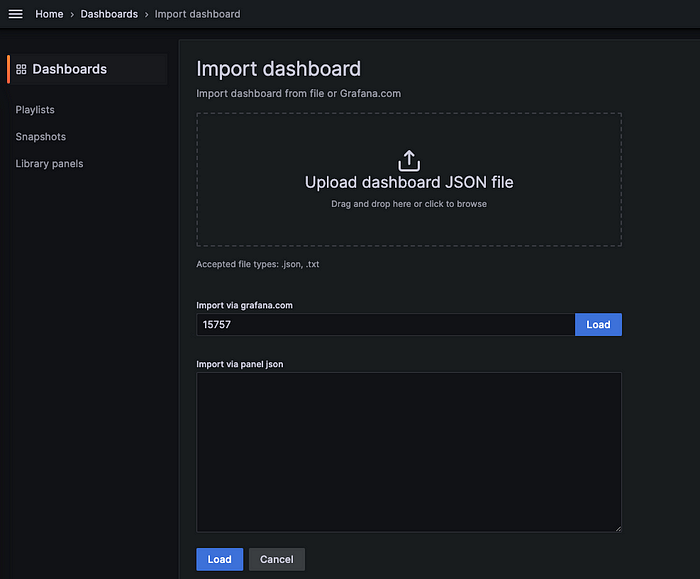Screen dimensions: 700x579
Task: Click the Dashboards grid icon in sidebar
Action: click(x=21, y=69)
